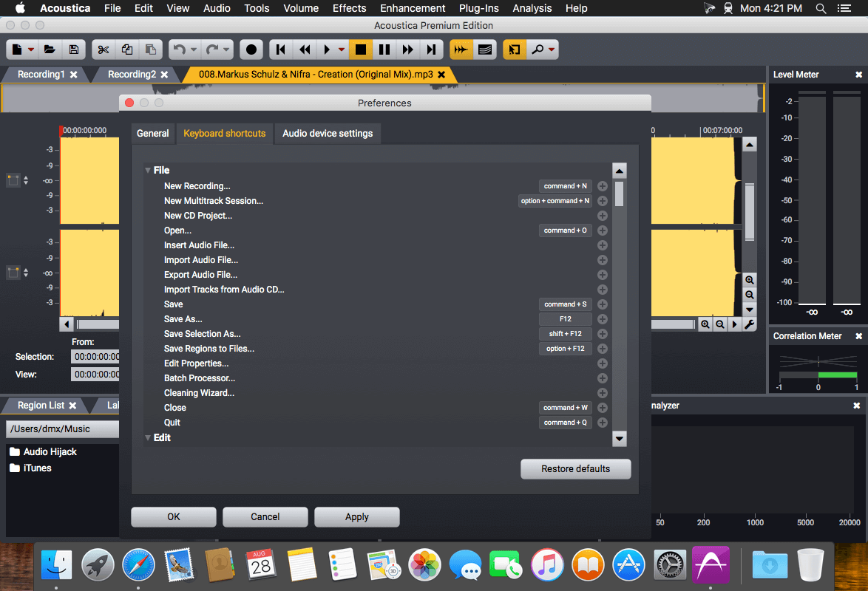The height and width of the screenshot is (591, 868).
Task: Switch to Audio device settings tab
Action: pos(328,134)
